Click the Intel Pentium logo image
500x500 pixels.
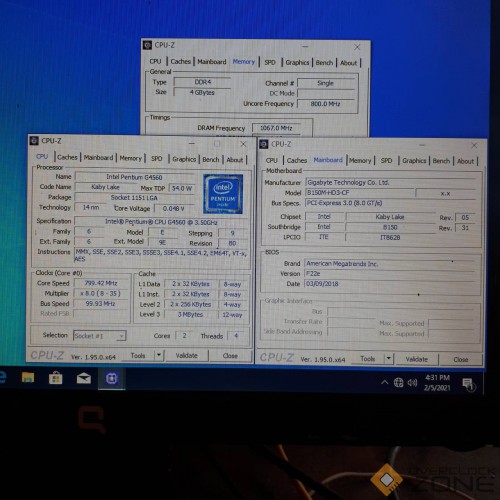tap(223, 194)
